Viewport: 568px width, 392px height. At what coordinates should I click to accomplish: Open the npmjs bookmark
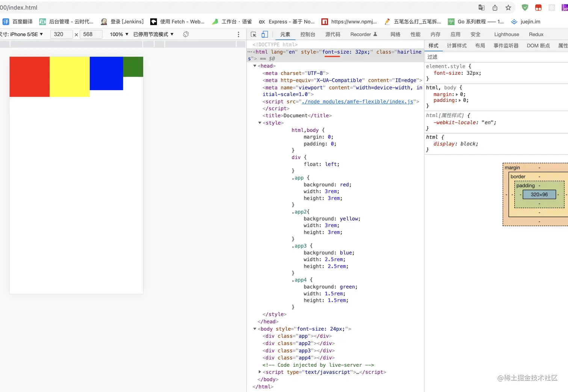coord(349,22)
